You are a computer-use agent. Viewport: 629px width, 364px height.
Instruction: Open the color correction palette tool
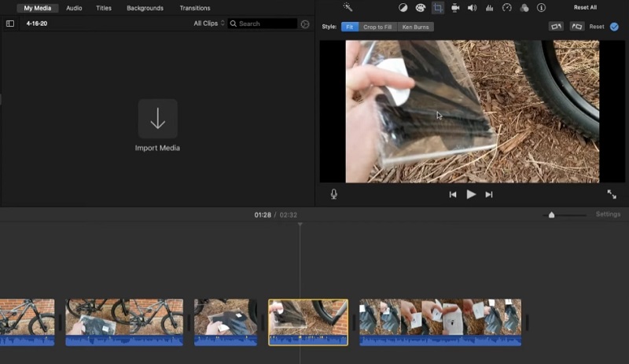click(x=421, y=8)
